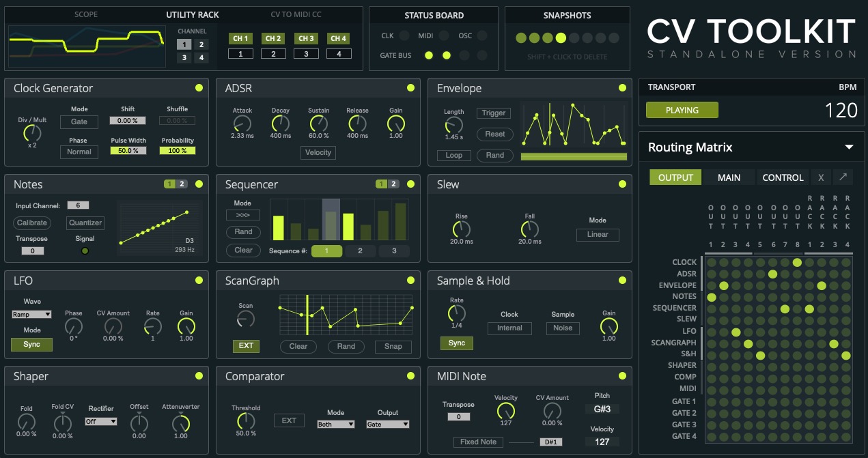Click the BPM value 120
Screen dimensions: 868x458
click(x=841, y=110)
